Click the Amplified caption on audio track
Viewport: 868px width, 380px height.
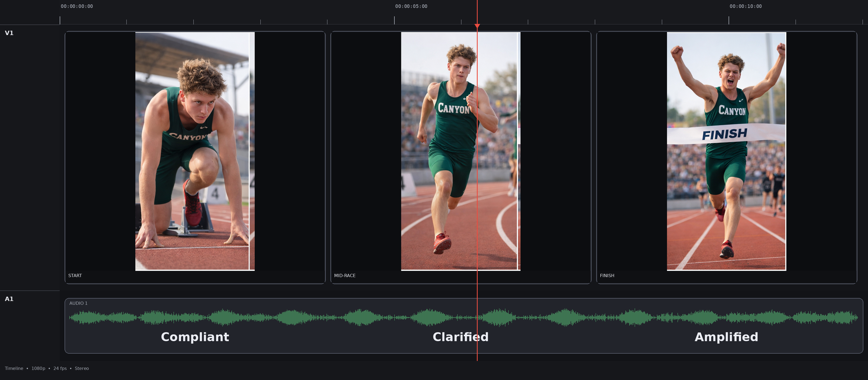pos(726,337)
